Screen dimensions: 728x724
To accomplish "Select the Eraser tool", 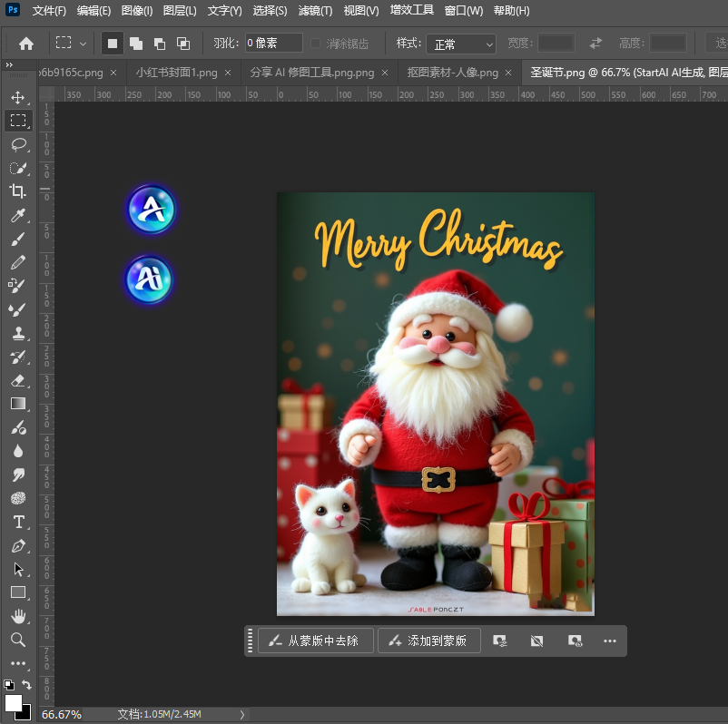I will 17,380.
